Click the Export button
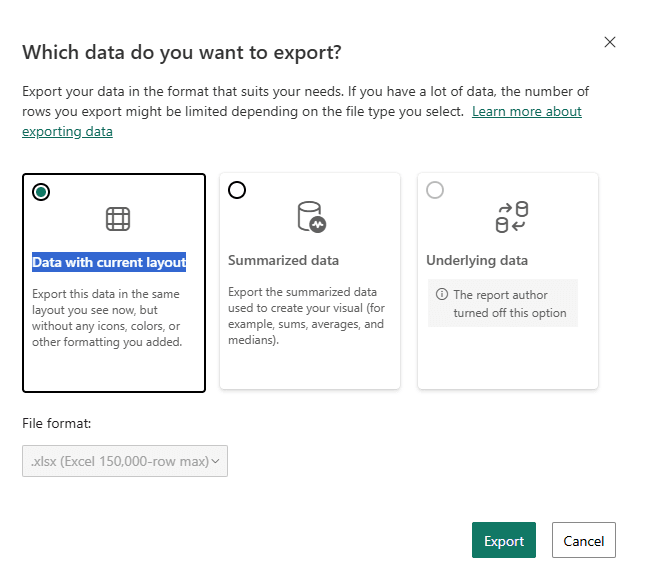 click(504, 541)
